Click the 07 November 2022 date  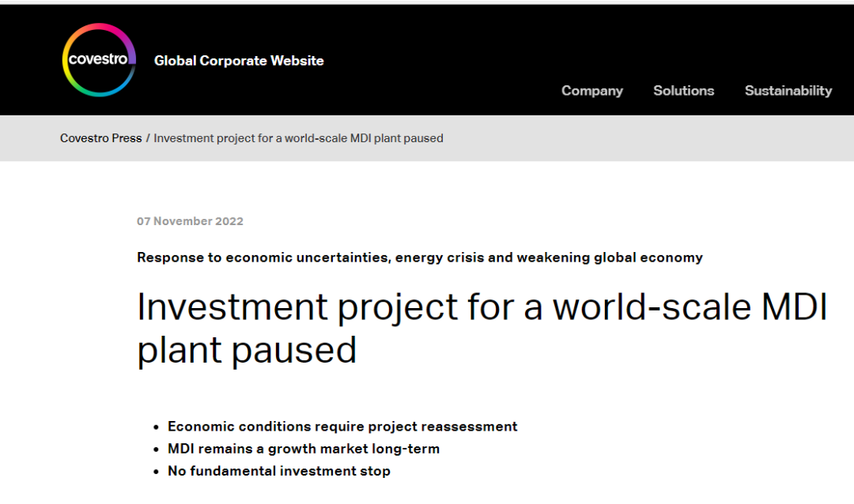tap(190, 221)
